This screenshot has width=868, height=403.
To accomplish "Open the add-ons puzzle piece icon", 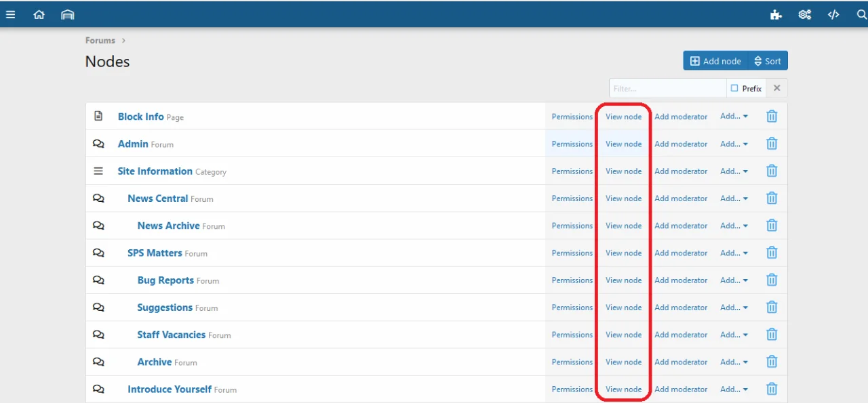I will (x=776, y=14).
